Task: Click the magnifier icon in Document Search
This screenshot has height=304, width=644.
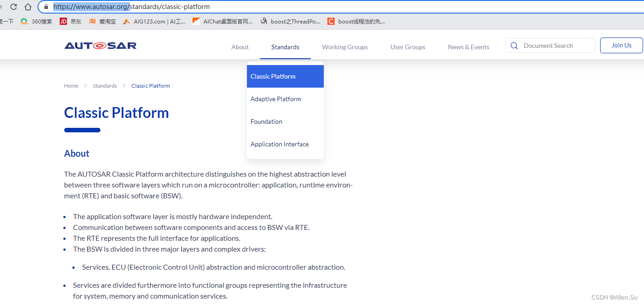Action: [514, 46]
